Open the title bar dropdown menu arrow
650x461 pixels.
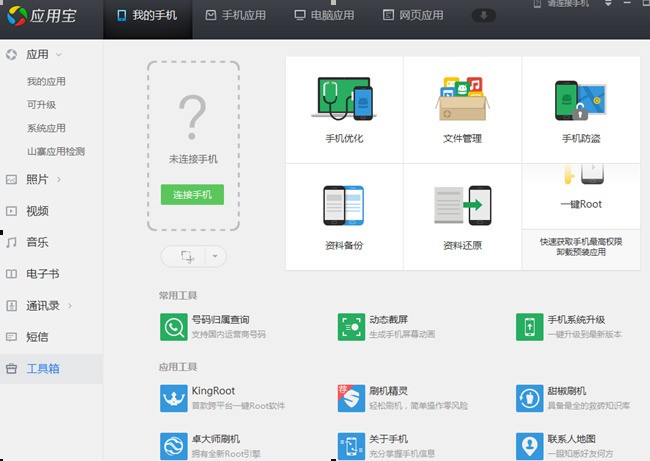coord(608,3)
